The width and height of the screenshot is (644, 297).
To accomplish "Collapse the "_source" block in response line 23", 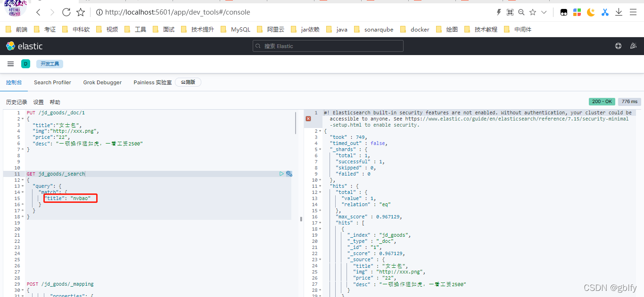I will [x=320, y=260].
